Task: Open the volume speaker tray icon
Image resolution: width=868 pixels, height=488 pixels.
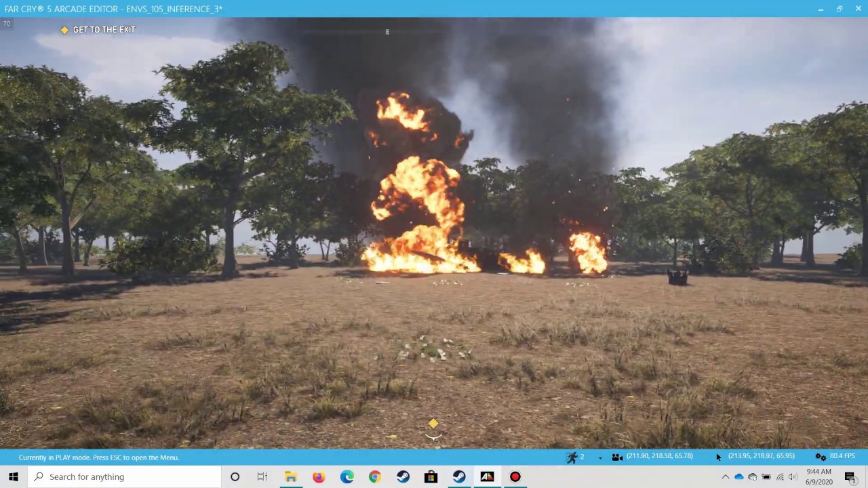Action: tap(793, 477)
